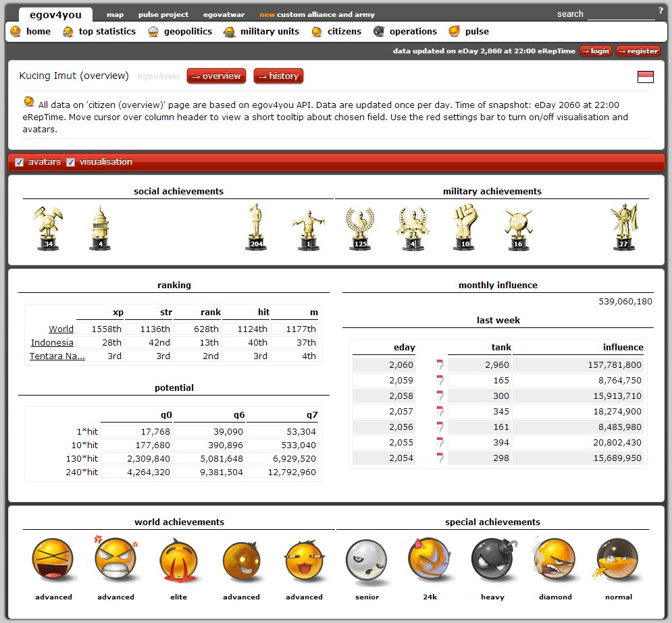Click the 'diamond' special achievement icon
Viewport: 672px width, 623px height.
[555, 562]
